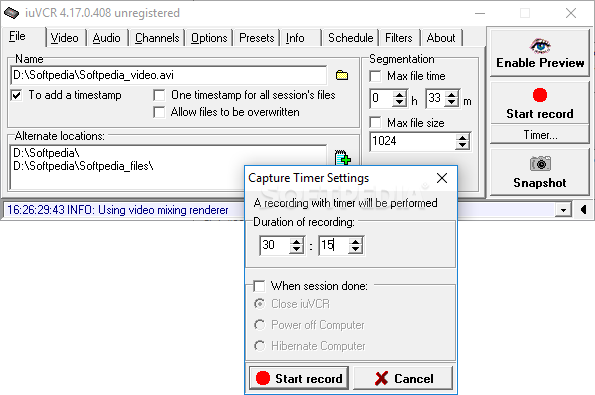Decrease the second duration spinner (15)
595x395 pixels.
click(356, 250)
